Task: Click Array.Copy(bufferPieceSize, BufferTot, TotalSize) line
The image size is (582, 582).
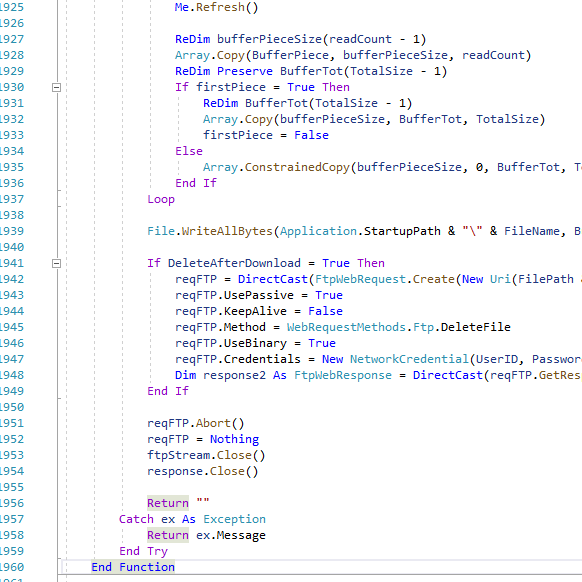Action: click(374, 119)
